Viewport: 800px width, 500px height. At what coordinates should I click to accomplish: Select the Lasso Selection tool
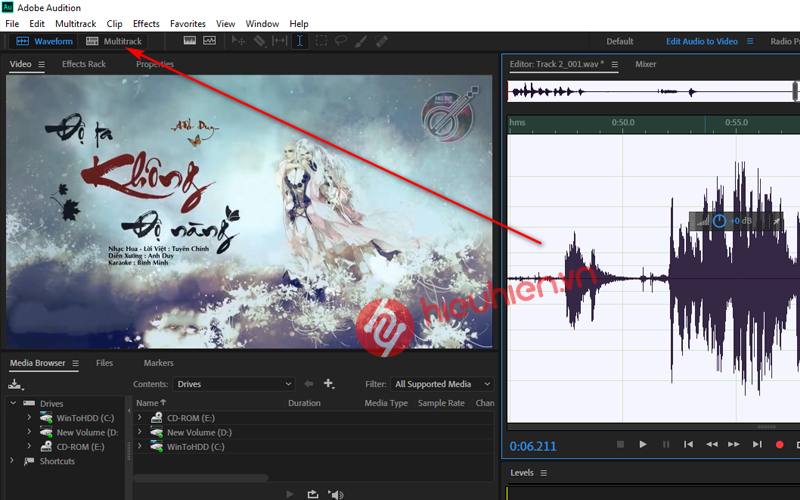341,41
